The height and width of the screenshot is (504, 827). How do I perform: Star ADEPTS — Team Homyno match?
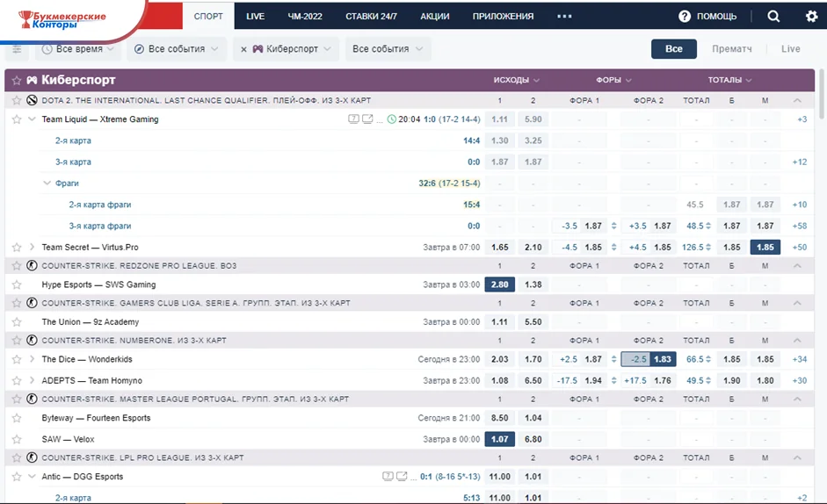(x=17, y=381)
